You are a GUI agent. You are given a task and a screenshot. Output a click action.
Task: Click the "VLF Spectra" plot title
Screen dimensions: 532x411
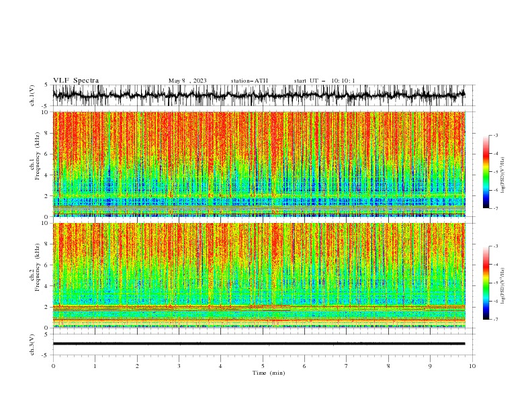[76, 81]
